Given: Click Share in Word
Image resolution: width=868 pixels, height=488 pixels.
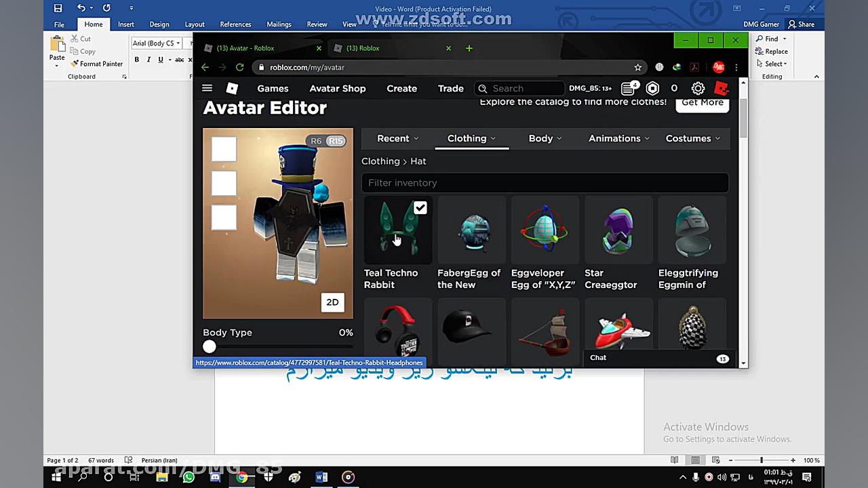Looking at the screenshot, I should pos(801,24).
